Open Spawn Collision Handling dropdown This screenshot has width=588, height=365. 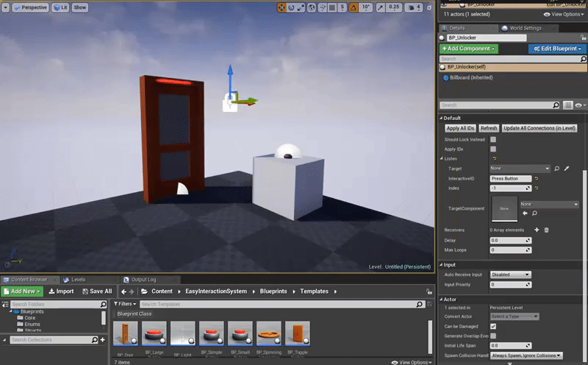click(x=526, y=355)
